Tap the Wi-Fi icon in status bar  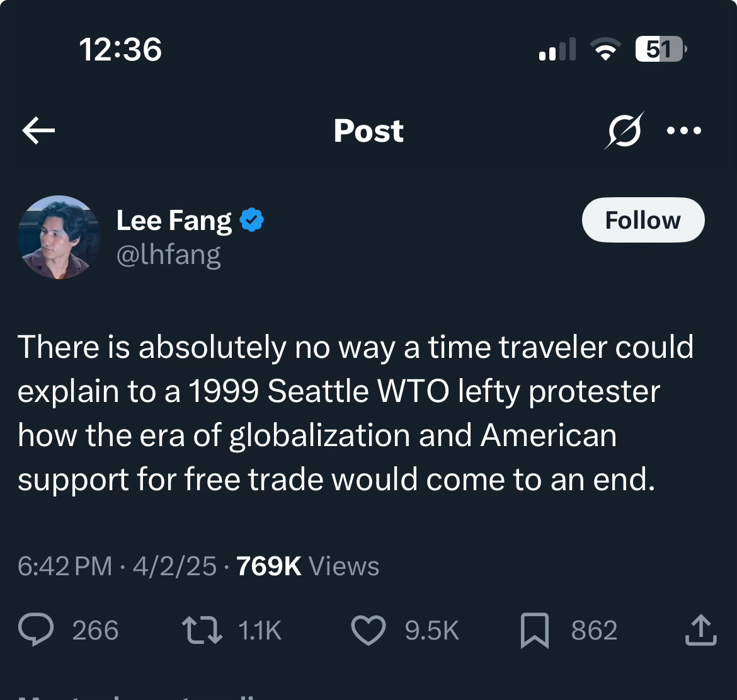pos(605,49)
